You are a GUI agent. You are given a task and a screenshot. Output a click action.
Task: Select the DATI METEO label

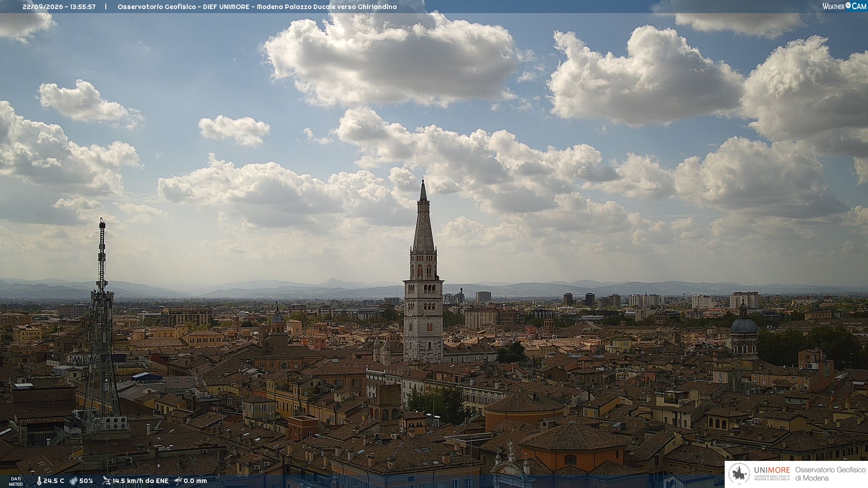[x=16, y=482]
